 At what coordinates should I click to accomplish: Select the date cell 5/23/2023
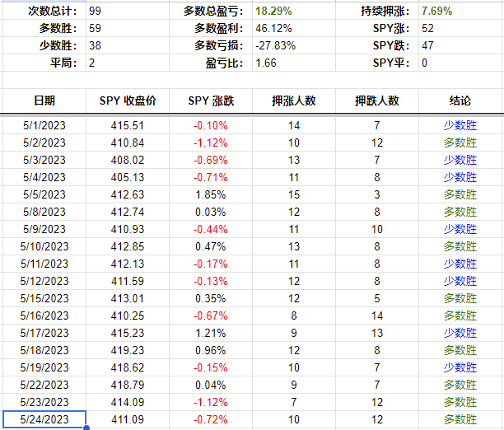coord(44,402)
